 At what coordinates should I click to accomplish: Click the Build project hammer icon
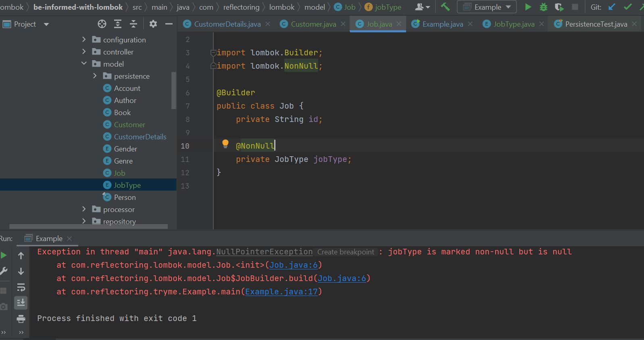pos(445,7)
